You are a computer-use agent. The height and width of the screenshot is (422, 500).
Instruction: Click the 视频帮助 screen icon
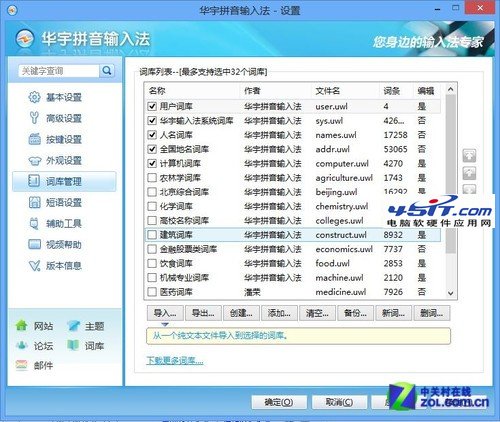tap(34, 244)
